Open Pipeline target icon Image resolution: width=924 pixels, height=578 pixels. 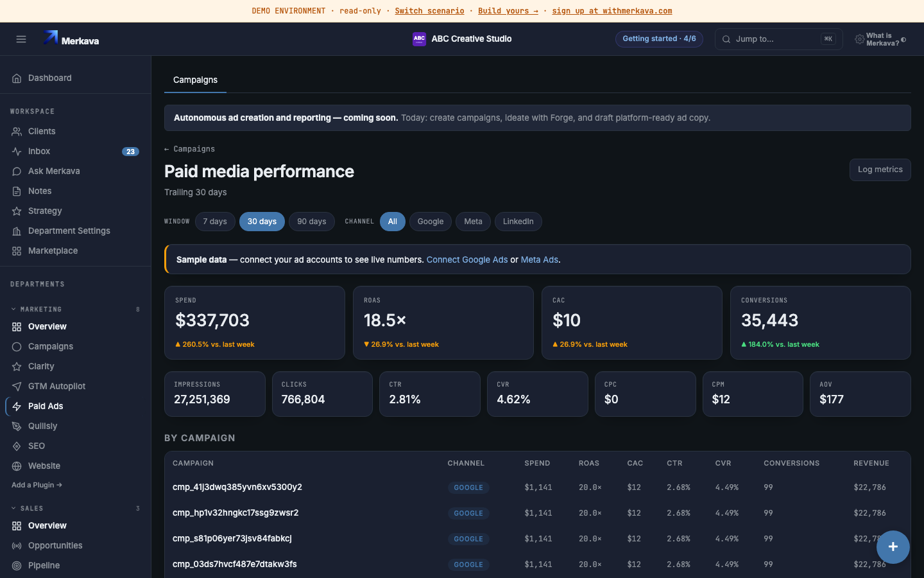[x=17, y=566]
